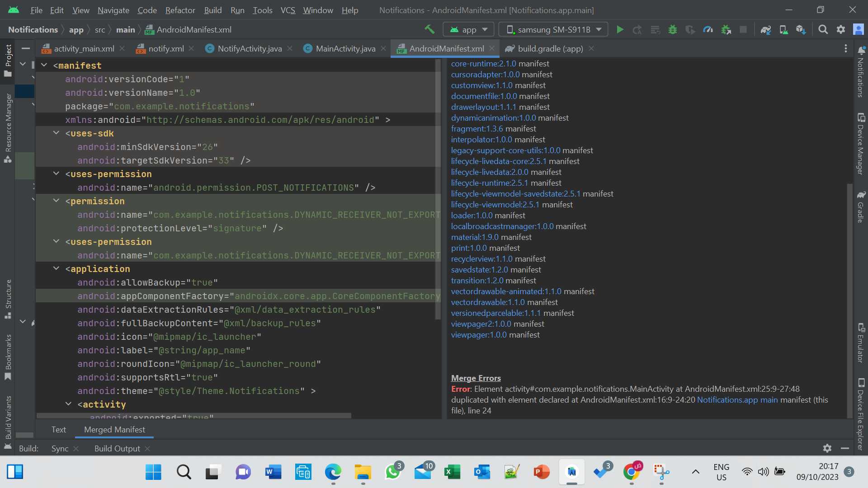Screen dimensions: 868x488
Task: Collapse the uses-sdk element
Action: click(56, 133)
